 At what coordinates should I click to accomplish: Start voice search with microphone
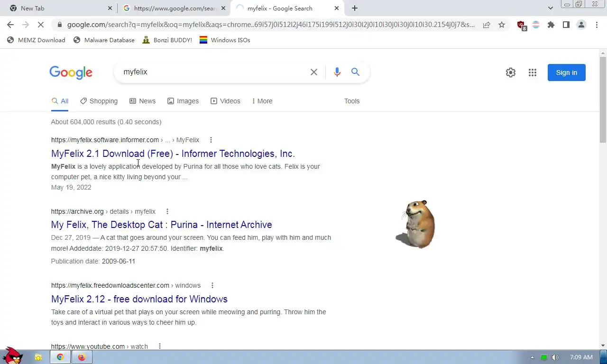point(337,72)
